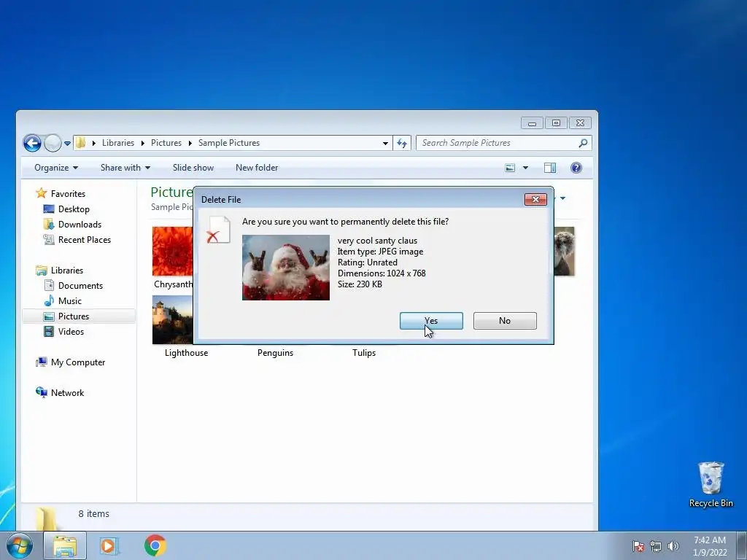Click the Penguins file name
Screen dimensions: 747x560
click(x=275, y=353)
